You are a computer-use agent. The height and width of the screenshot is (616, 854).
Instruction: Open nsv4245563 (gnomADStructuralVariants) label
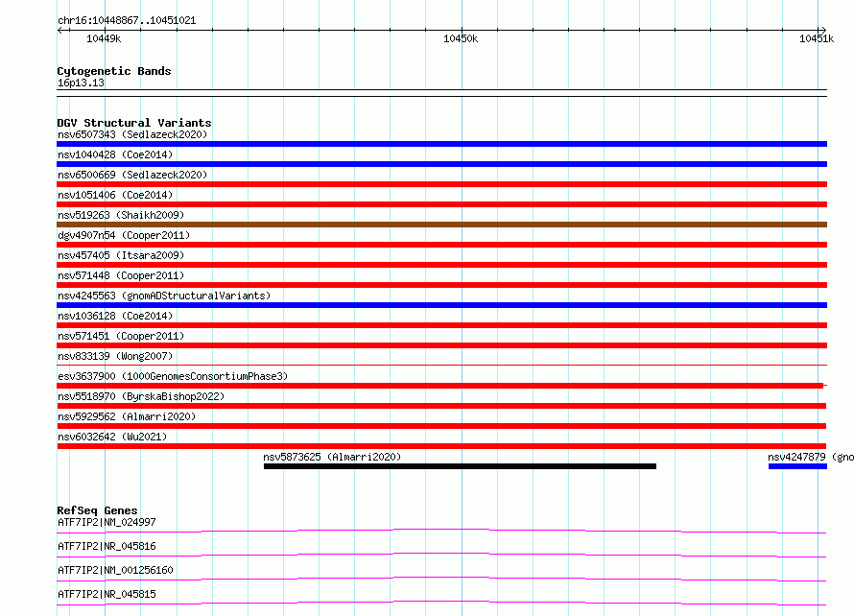tap(164, 296)
